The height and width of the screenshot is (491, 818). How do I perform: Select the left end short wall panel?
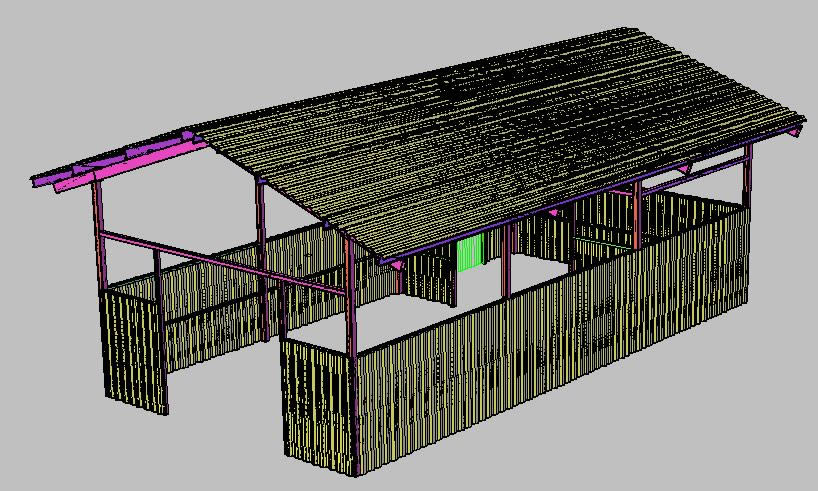tap(135, 350)
